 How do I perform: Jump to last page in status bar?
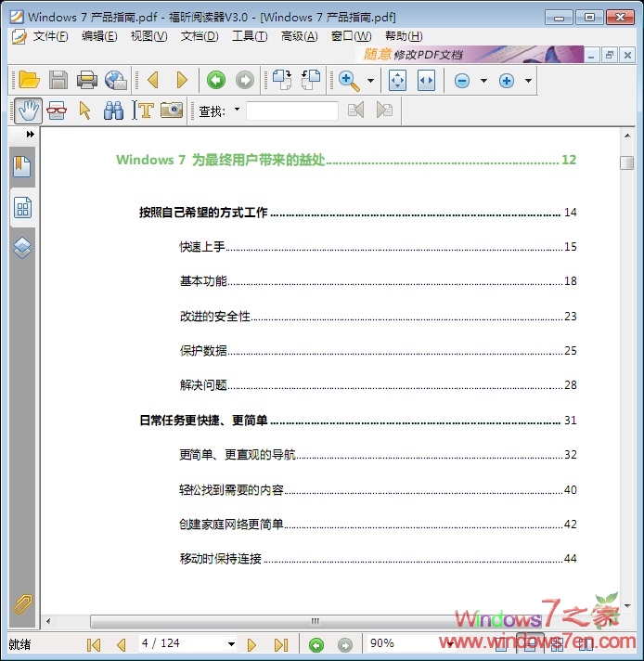pyautogui.click(x=280, y=645)
